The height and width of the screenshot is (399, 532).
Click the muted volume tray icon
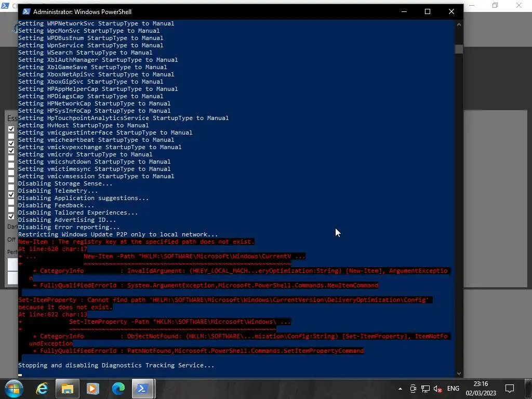[x=437, y=389]
